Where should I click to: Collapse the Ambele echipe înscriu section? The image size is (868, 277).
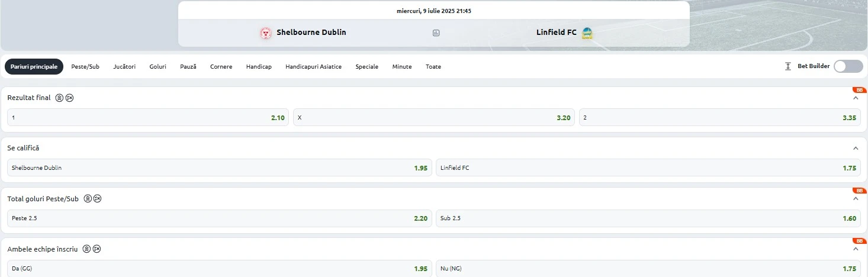point(856,249)
